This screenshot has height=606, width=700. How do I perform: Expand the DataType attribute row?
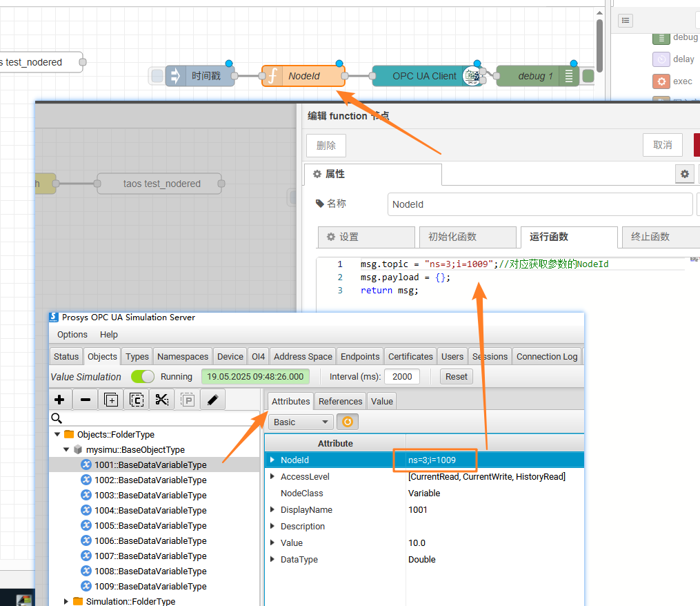(x=272, y=559)
